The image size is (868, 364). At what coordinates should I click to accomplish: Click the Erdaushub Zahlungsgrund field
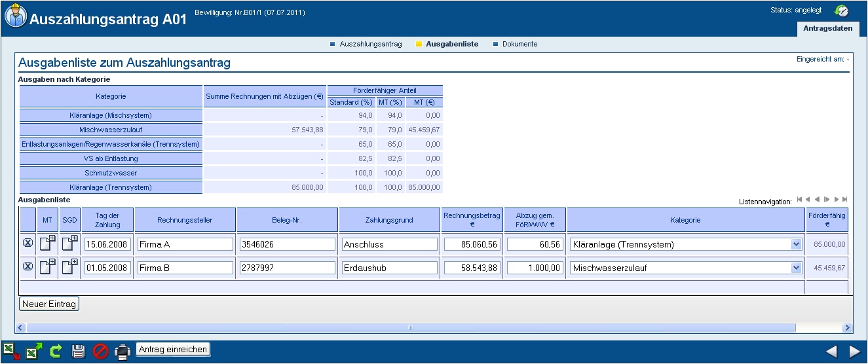tap(390, 267)
